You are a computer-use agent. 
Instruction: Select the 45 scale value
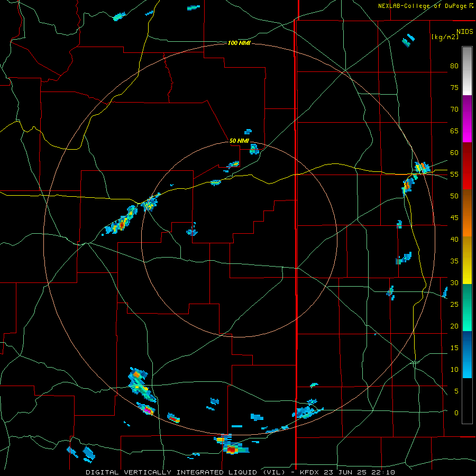(x=454, y=218)
